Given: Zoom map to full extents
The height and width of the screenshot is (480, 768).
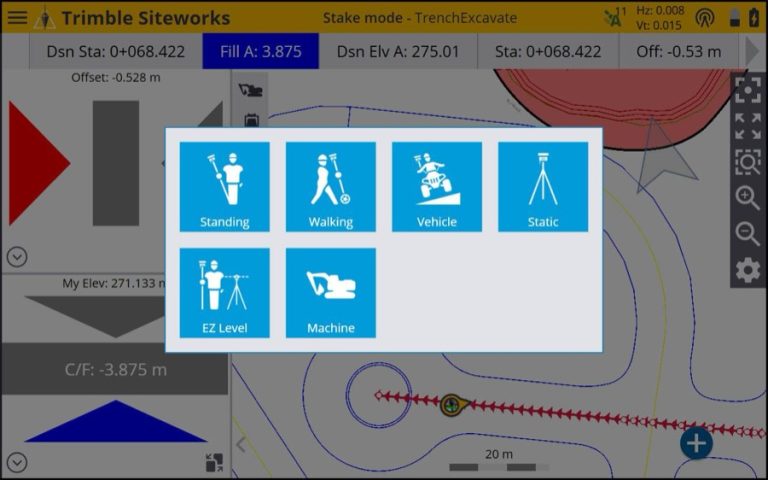Looking at the screenshot, I should click(748, 126).
